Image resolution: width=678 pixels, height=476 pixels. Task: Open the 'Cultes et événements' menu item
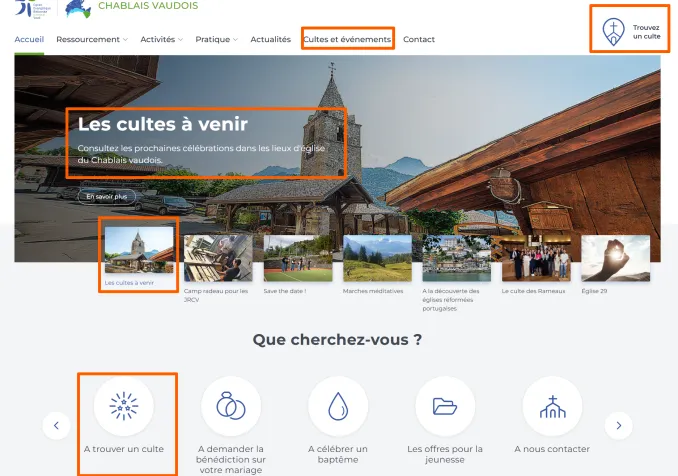347,40
